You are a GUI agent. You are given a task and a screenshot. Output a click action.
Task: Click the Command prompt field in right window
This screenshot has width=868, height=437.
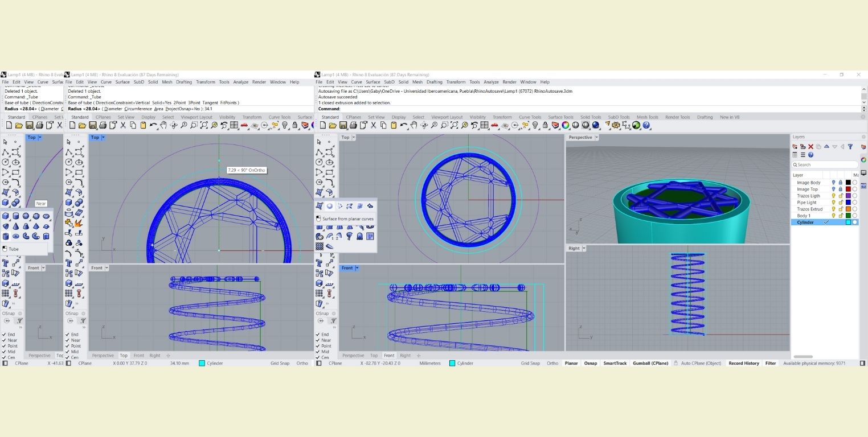[x=588, y=109]
